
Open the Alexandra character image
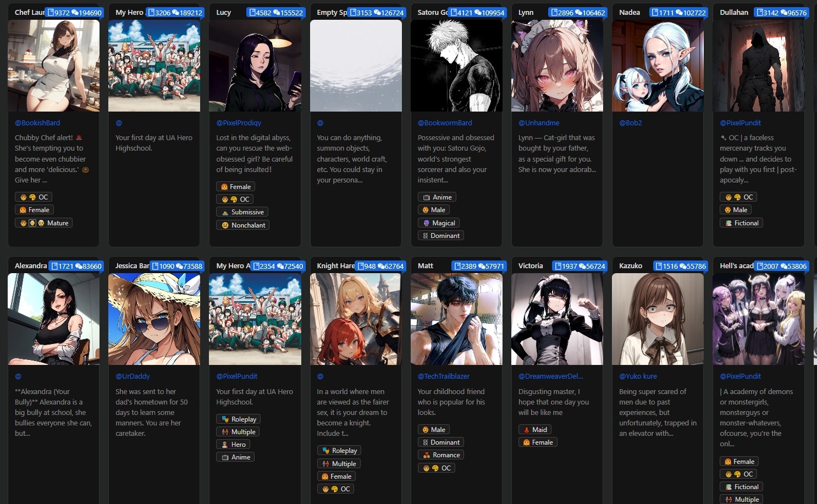pyautogui.click(x=53, y=319)
